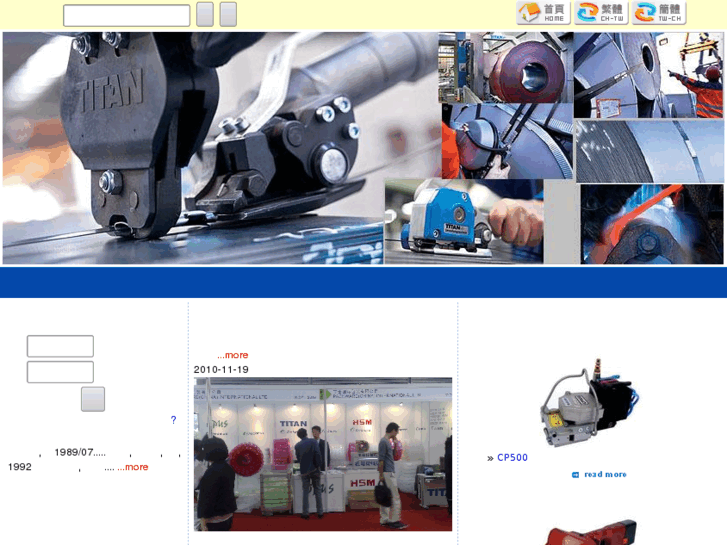The image size is (727, 545).
Task: Click the steel coil surface photo
Action: 649,151
